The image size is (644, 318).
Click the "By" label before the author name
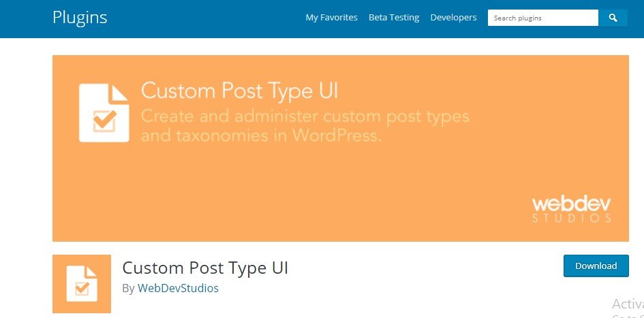coord(128,289)
